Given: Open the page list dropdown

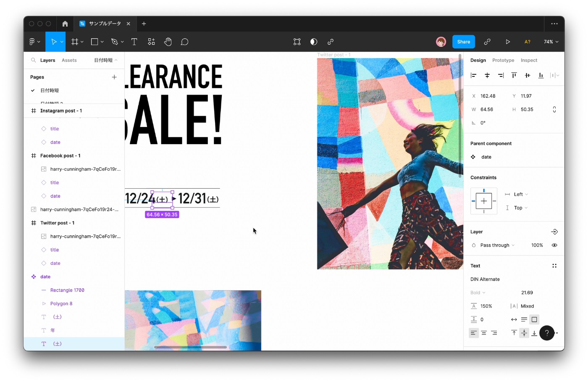Looking at the screenshot, I should [106, 60].
